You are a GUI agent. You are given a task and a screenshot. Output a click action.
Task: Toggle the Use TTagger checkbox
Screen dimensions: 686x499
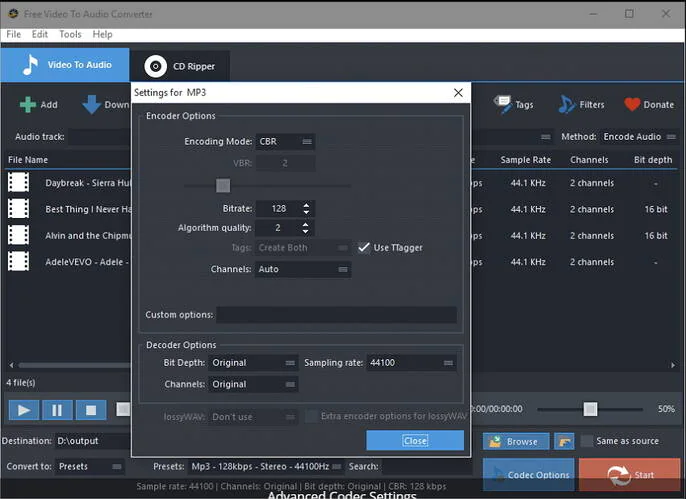click(x=364, y=248)
